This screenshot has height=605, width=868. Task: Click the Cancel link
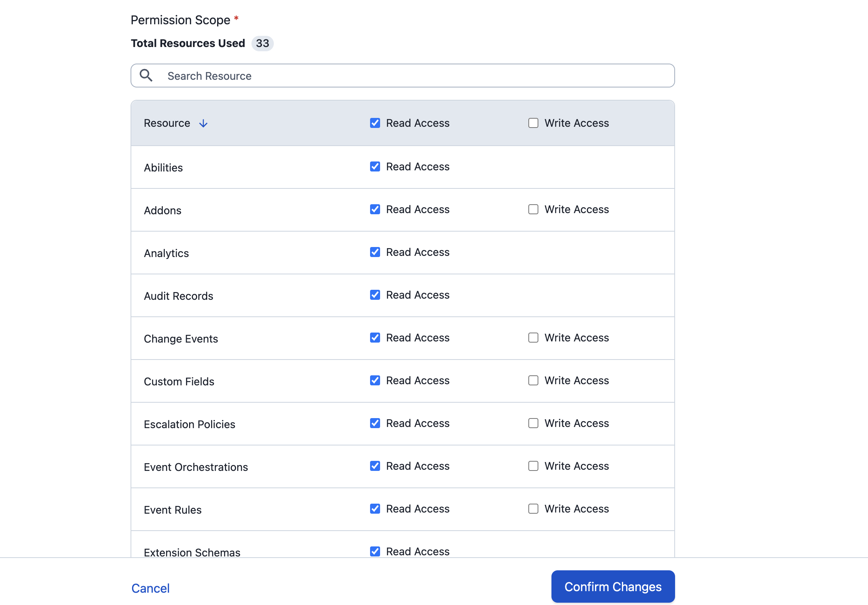click(150, 588)
